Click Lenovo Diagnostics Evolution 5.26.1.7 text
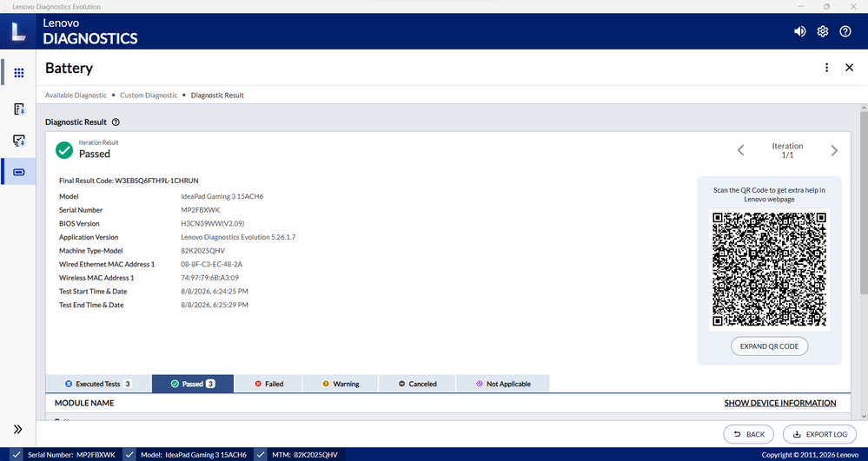Screen dimensions: 868x461 pos(238,237)
